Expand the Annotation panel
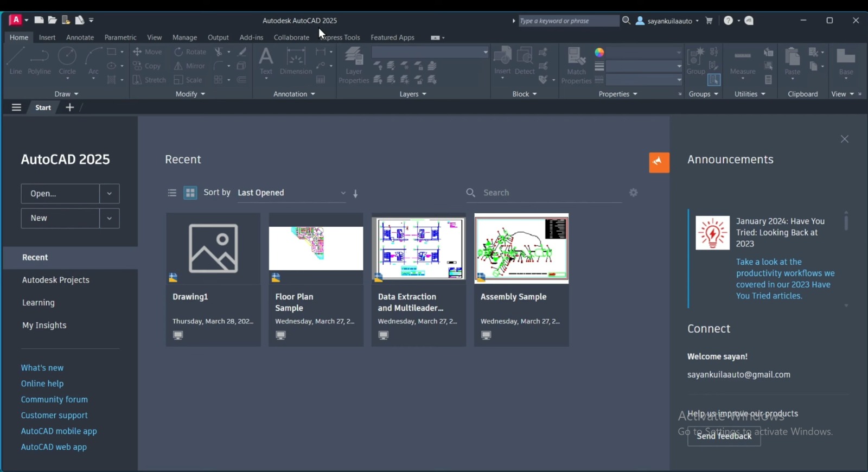868x472 pixels. point(294,94)
